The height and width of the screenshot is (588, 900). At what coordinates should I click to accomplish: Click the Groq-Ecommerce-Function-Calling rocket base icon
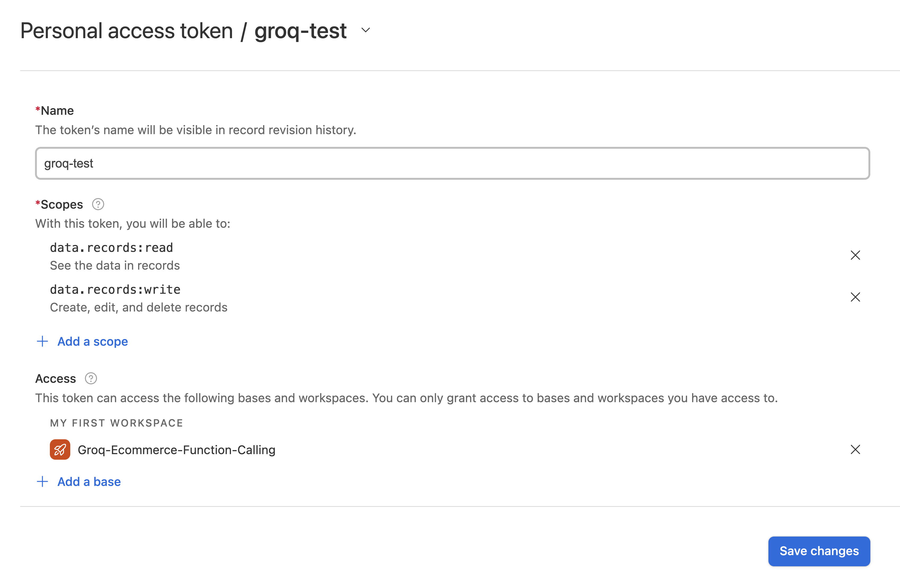(59, 450)
